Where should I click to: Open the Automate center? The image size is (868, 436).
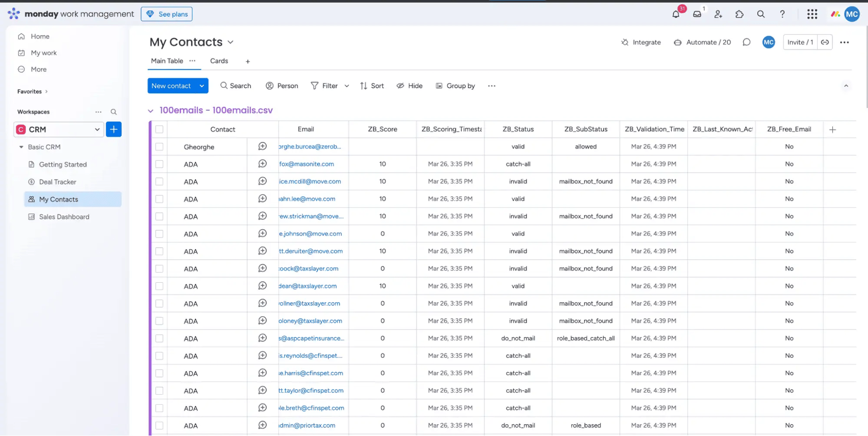(x=702, y=42)
